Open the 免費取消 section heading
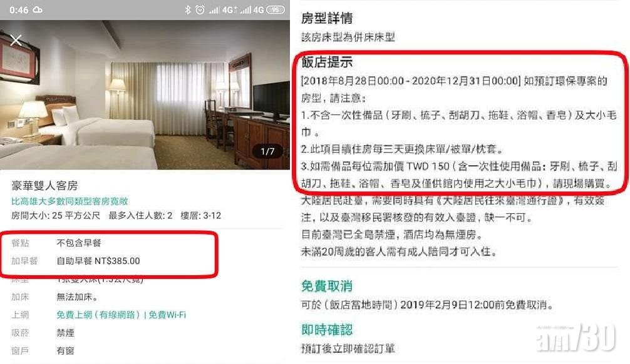 point(327,286)
